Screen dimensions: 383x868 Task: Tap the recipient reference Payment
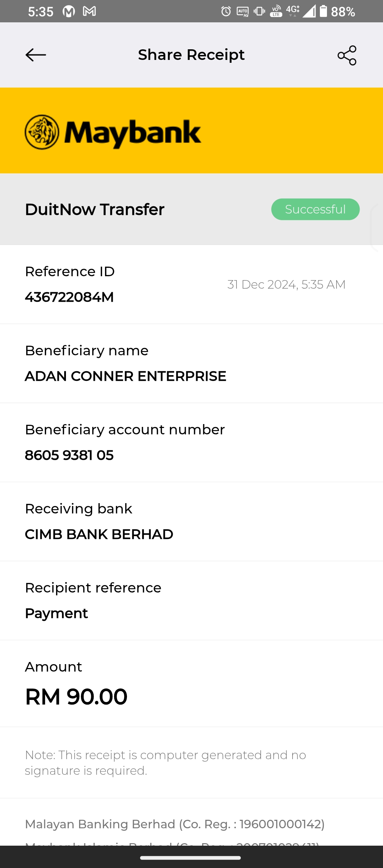[56, 613]
